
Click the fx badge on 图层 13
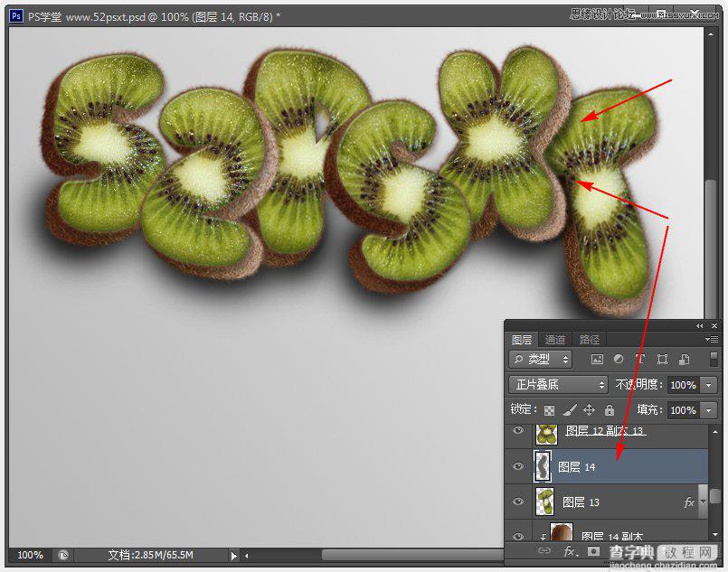point(689,502)
